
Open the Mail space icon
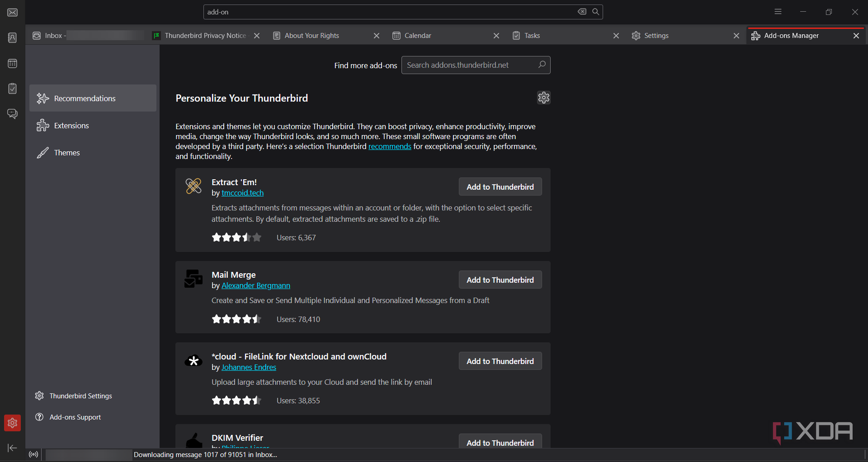[13, 12]
